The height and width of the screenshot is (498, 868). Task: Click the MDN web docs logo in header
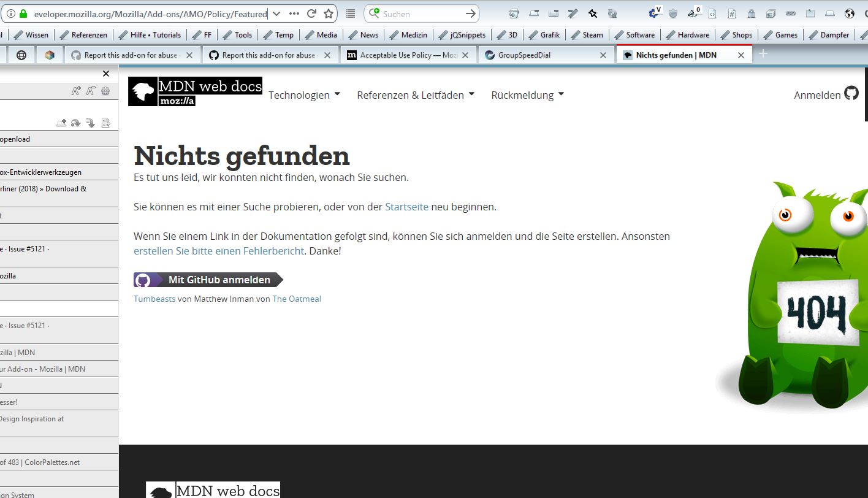(x=195, y=91)
